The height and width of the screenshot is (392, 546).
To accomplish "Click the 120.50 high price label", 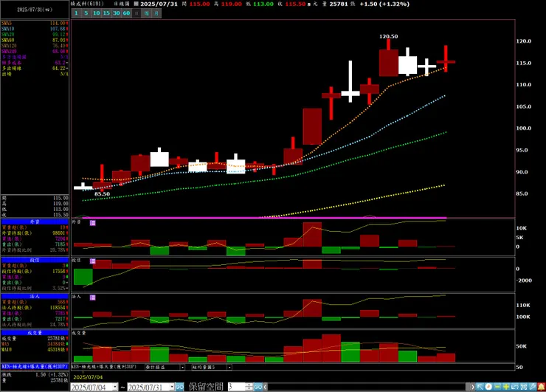I will click(389, 37).
